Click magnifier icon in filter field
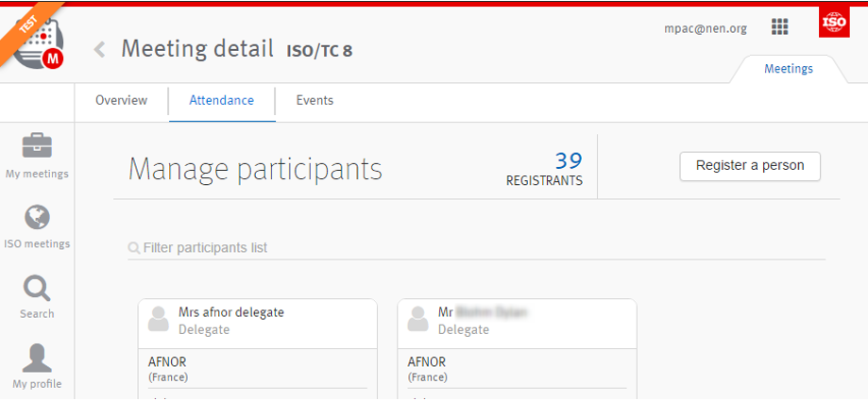Viewport: 868px width, 401px height. click(133, 248)
